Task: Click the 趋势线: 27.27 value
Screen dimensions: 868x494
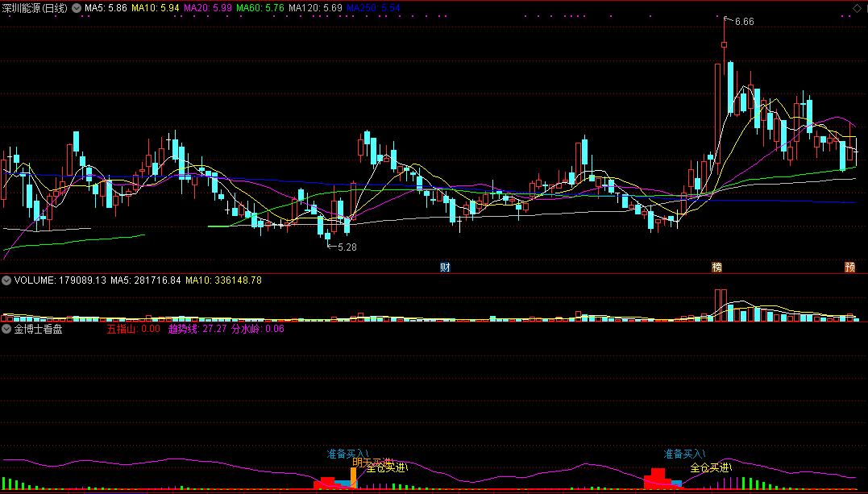Action: [197, 330]
